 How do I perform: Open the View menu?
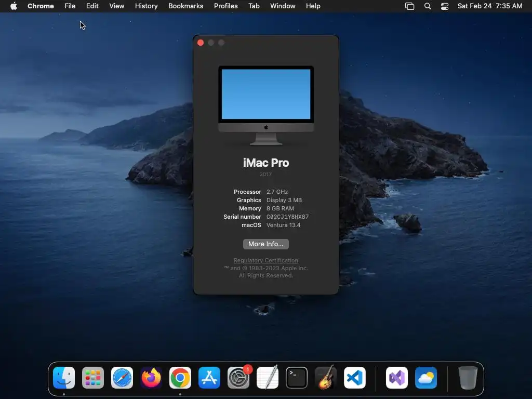coord(117,6)
